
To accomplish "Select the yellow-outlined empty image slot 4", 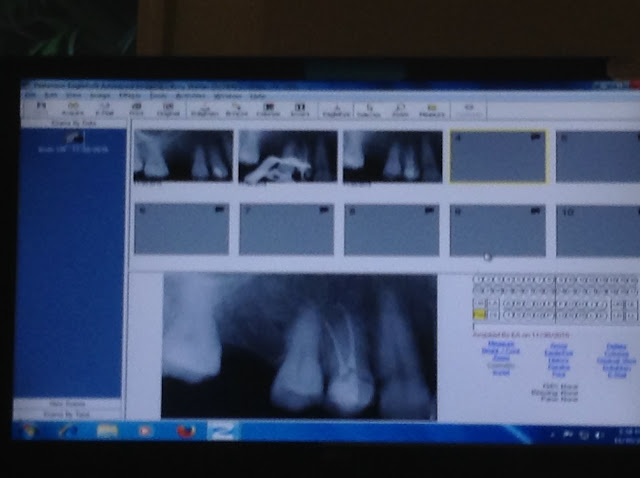I will click(x=498, y=157).
